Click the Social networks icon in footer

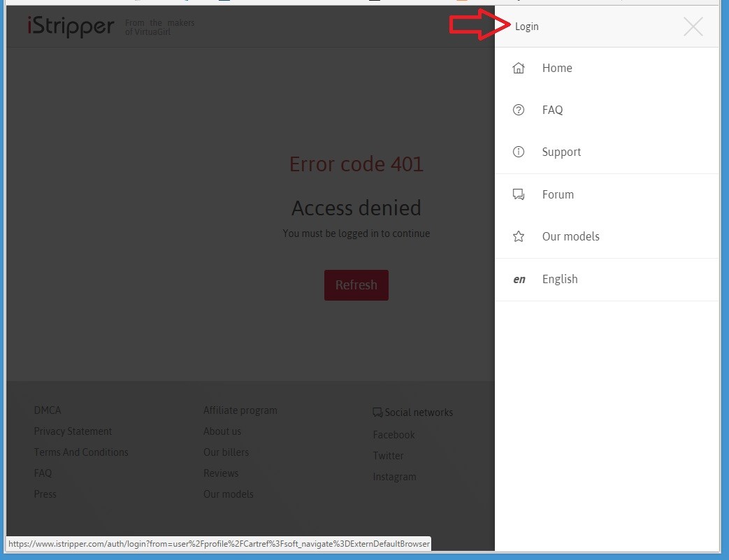[377, 412]
